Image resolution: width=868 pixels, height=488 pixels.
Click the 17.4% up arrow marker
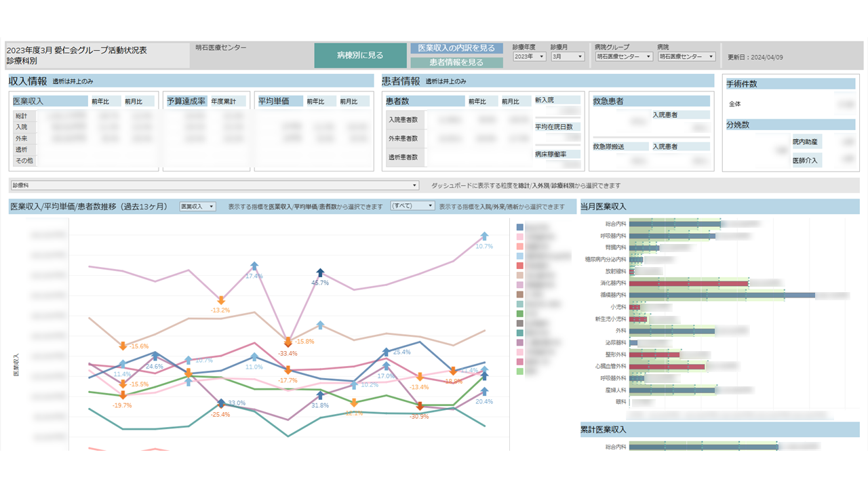pyautogui.click(x=254, y=266)
